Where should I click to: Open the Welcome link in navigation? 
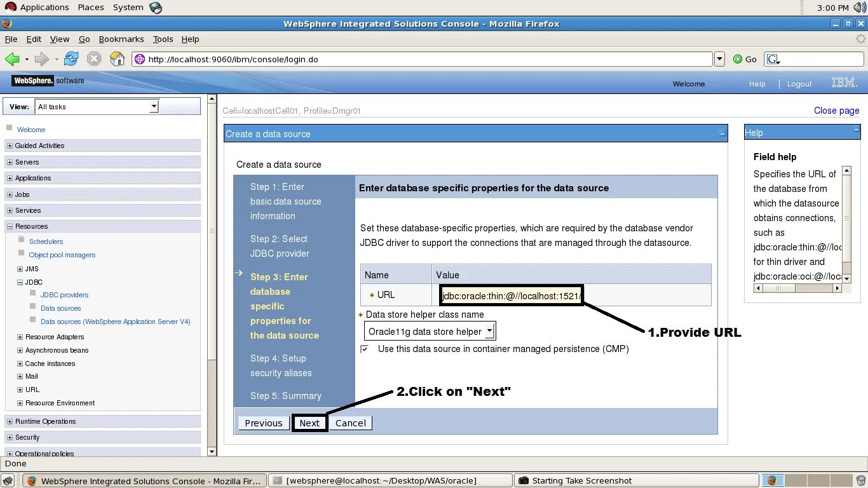(x=31, y=130)
